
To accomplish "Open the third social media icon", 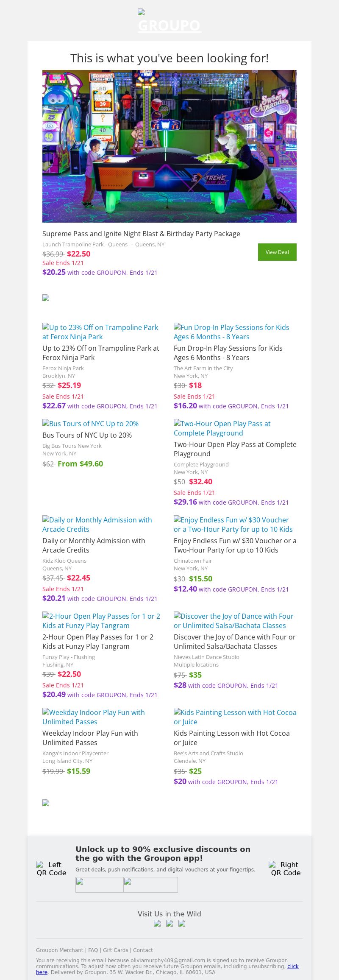I will click(x=182, y=924).
